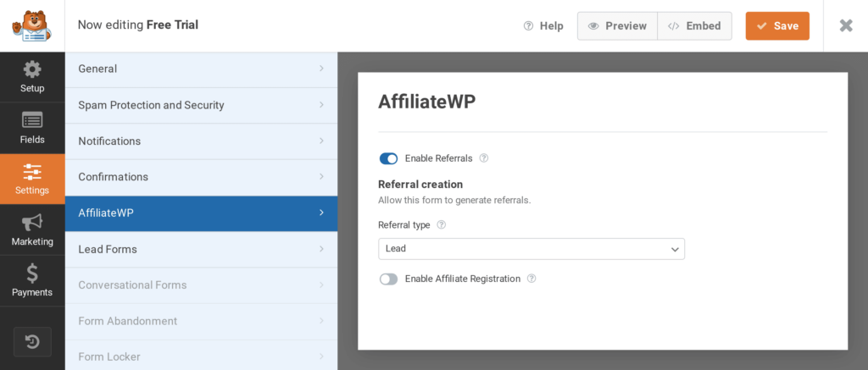The width and height of the screenshot is (868, 370).
Task: Expand Confirmations chevron arrow
Action: tap(321, 176)
